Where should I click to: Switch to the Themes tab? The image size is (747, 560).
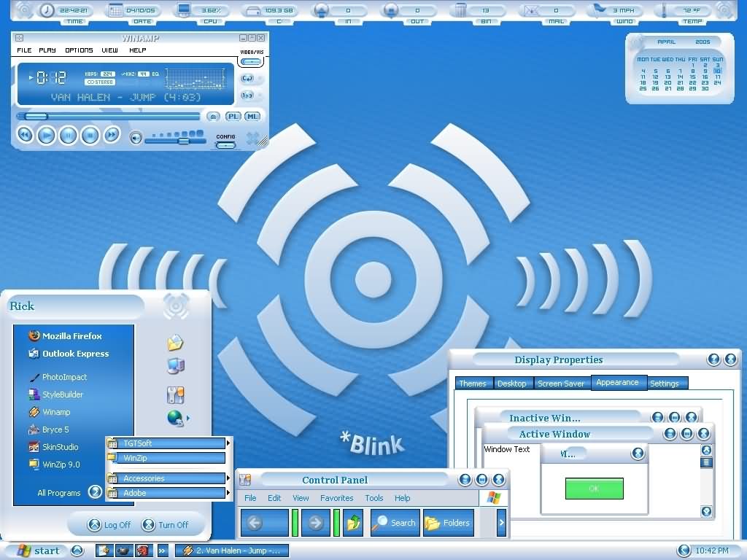click(473, 384)
